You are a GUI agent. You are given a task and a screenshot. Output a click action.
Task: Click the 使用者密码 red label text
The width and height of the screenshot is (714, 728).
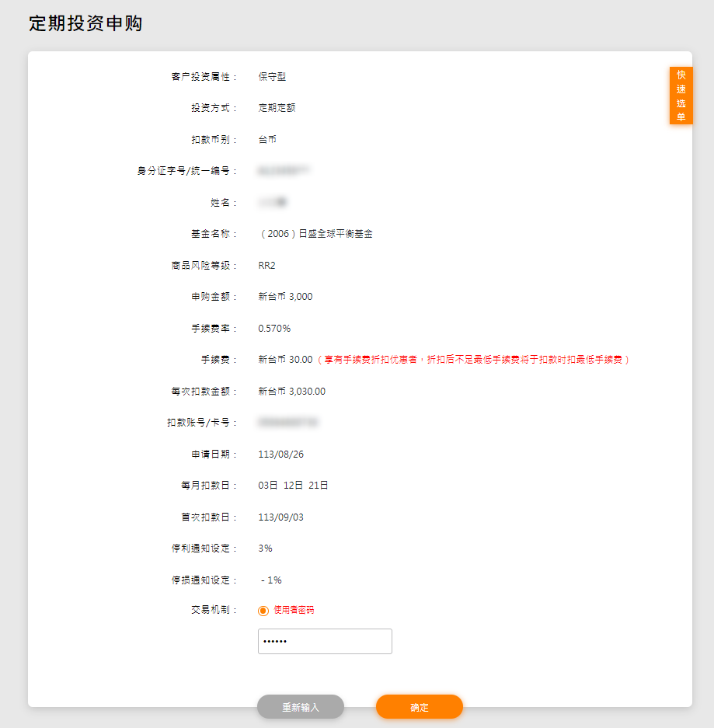294,611
